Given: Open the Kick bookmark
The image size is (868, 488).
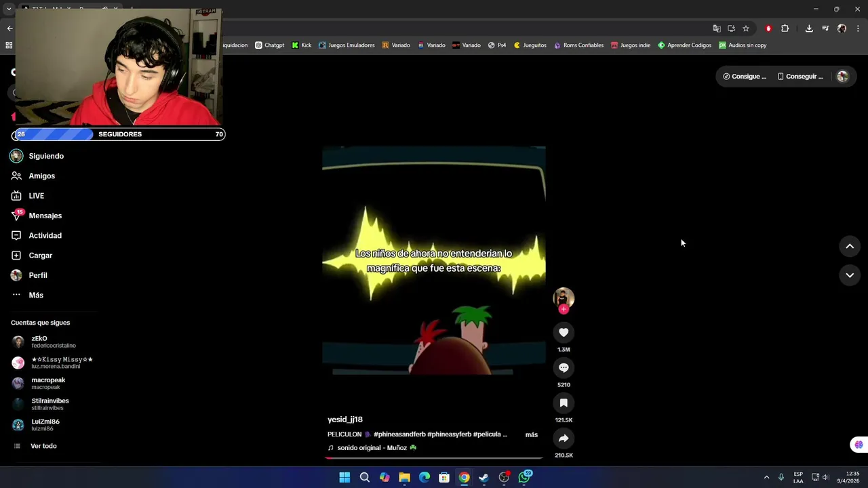Looking at the screenshot, I should coord(302,45).
